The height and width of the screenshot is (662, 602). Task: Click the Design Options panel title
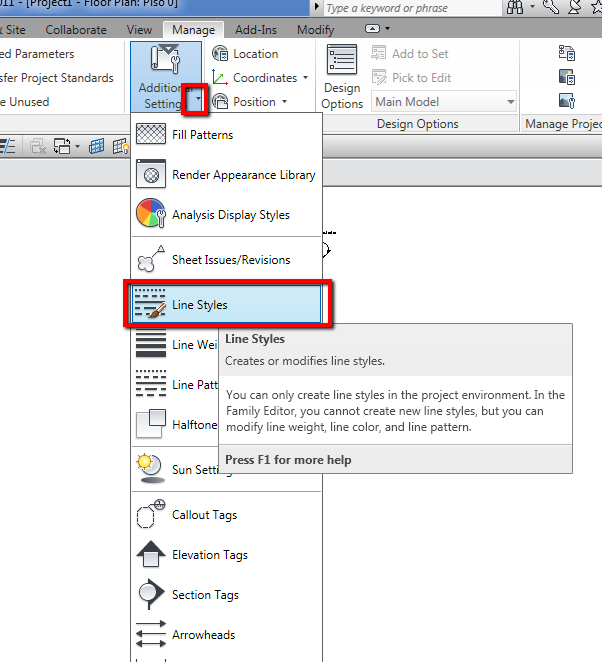tap(418, 124)
